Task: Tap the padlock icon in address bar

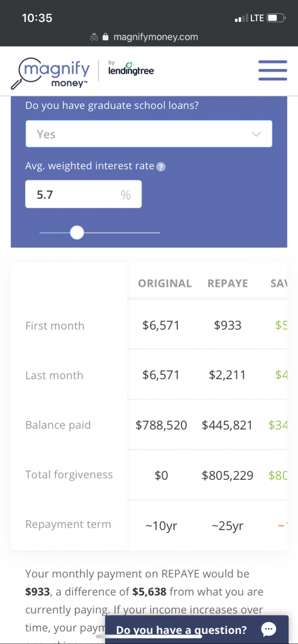Action: pos(106,37)
